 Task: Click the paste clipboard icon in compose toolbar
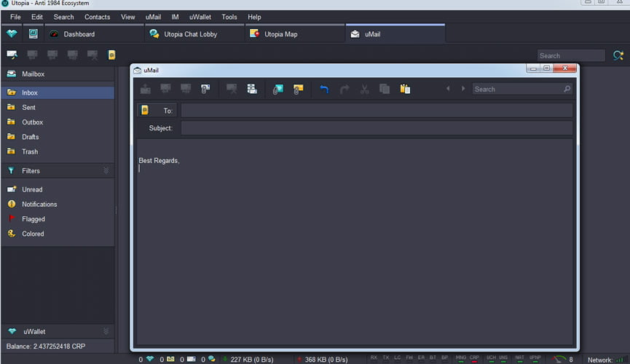click(x=405, y=89)
